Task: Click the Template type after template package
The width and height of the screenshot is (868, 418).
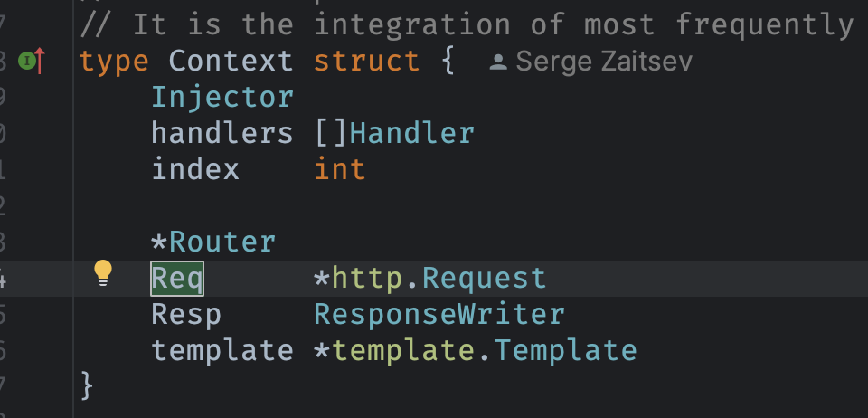Action: tap(565, 350)
